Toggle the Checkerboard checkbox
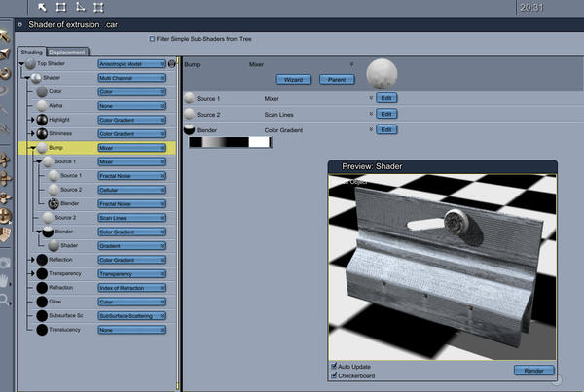Viewport: 584px width, 392px height. pos(334,375)
